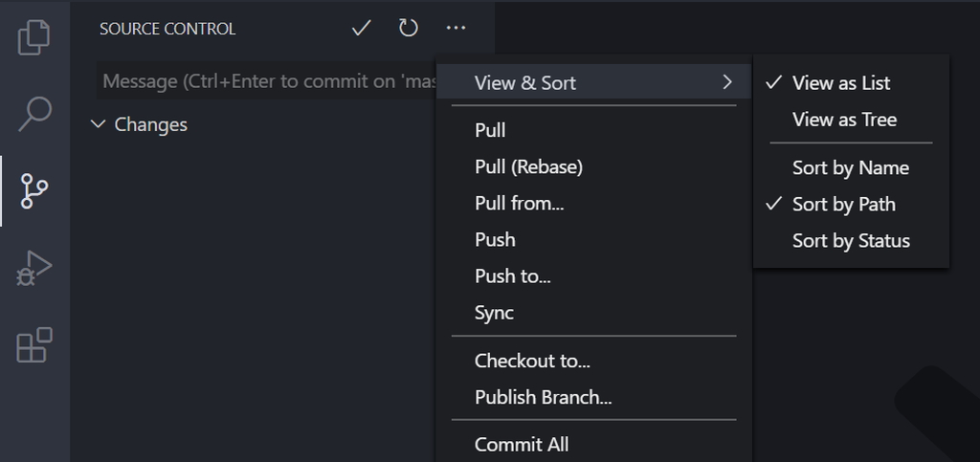Switch to View as Tree

(844, 120)
